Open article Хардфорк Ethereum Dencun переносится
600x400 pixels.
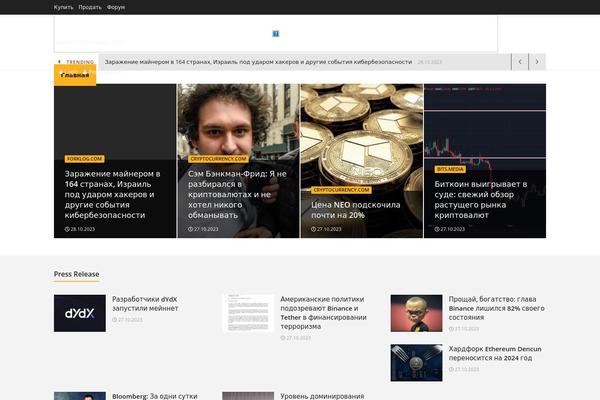pos(495,353)
